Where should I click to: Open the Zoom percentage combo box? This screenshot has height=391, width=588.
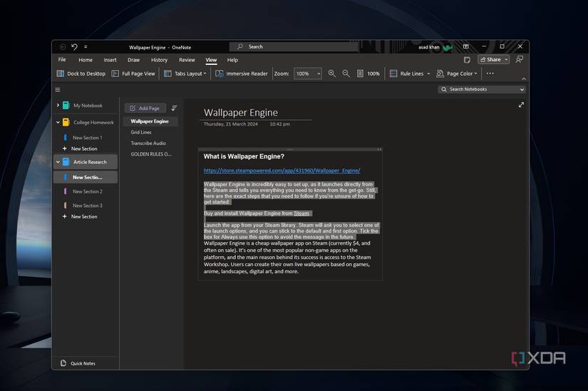(x=307, y=73)
